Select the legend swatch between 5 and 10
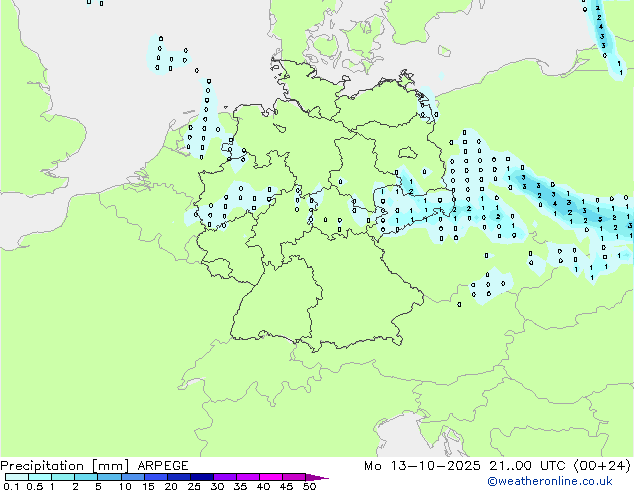Screen dimensions: 634x490 [x=109, y=477]
